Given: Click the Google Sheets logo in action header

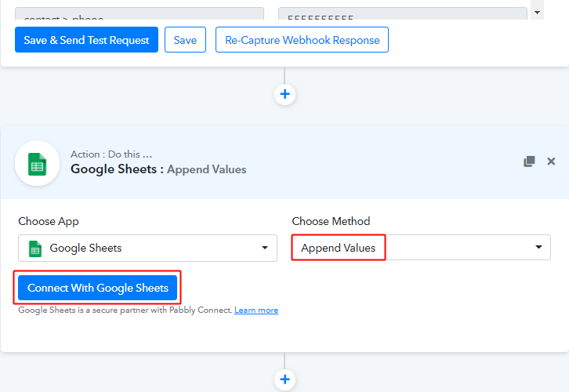Looking at the screenshot, I should tap(38, 164).
